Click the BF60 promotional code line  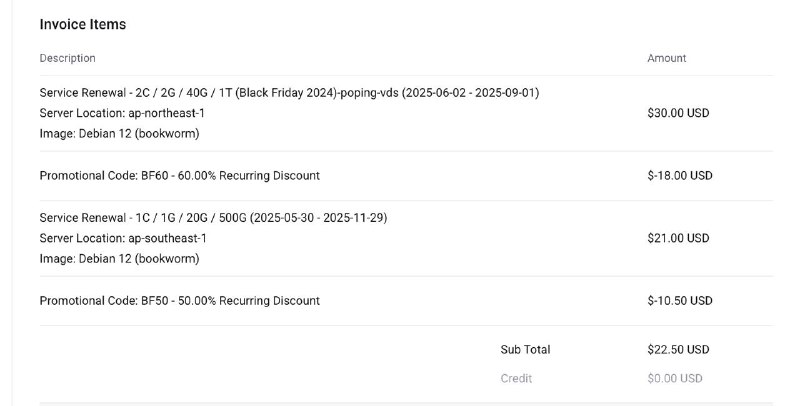tap(180, 176)
